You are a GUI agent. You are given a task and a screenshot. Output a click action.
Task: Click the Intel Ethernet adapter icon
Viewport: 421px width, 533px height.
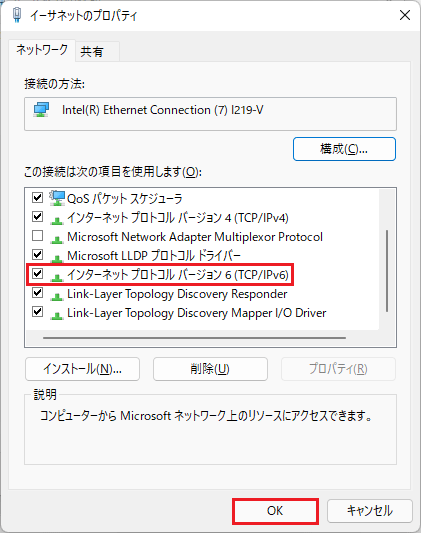(x=41, y=110)
